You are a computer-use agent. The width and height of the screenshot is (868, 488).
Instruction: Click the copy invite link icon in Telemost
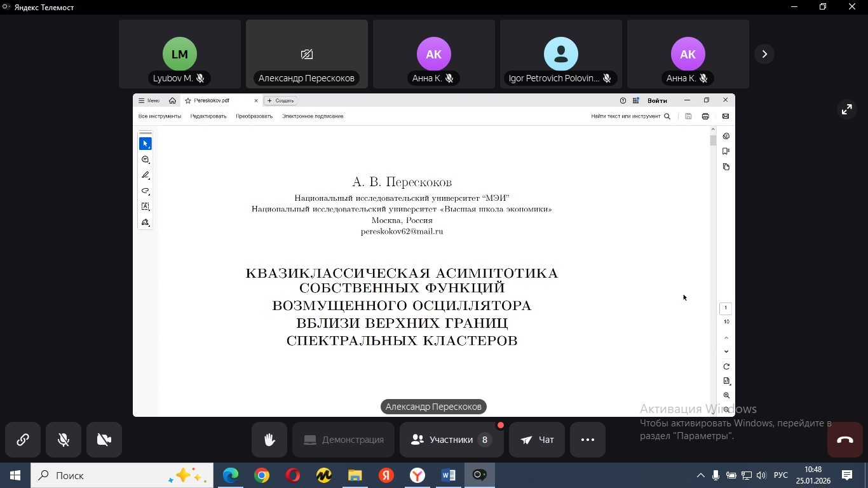(23, 439)
